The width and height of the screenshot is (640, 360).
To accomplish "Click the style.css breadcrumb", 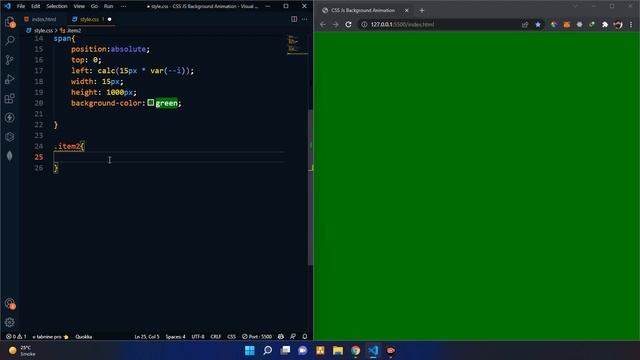I will pyautogui.click(x=43, y=30).
